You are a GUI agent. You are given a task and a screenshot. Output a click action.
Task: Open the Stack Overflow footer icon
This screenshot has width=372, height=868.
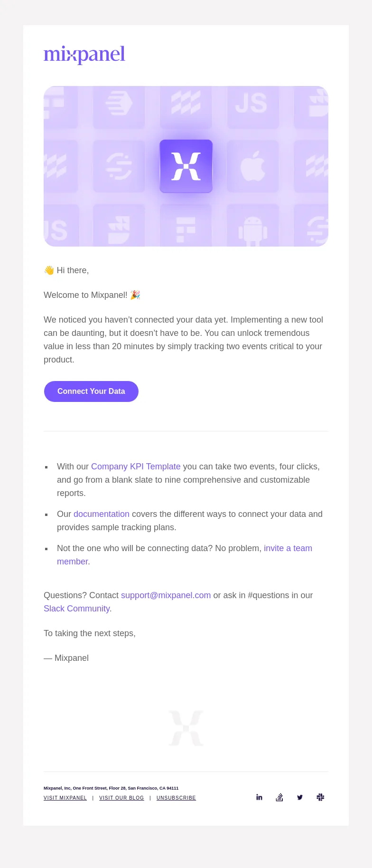click(x=279, y=797)
